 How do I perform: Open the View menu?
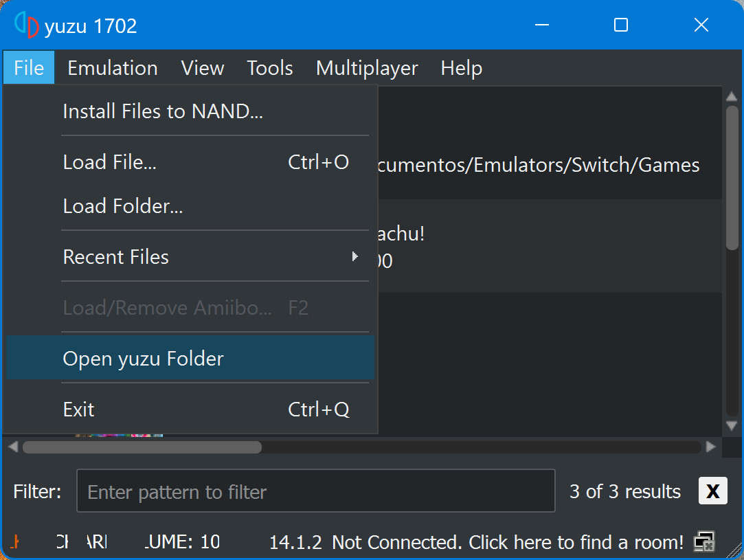pos(203,68)
